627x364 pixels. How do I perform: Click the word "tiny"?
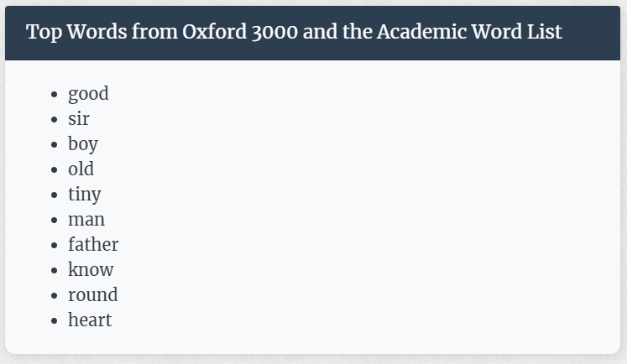(x=85, y=195)
